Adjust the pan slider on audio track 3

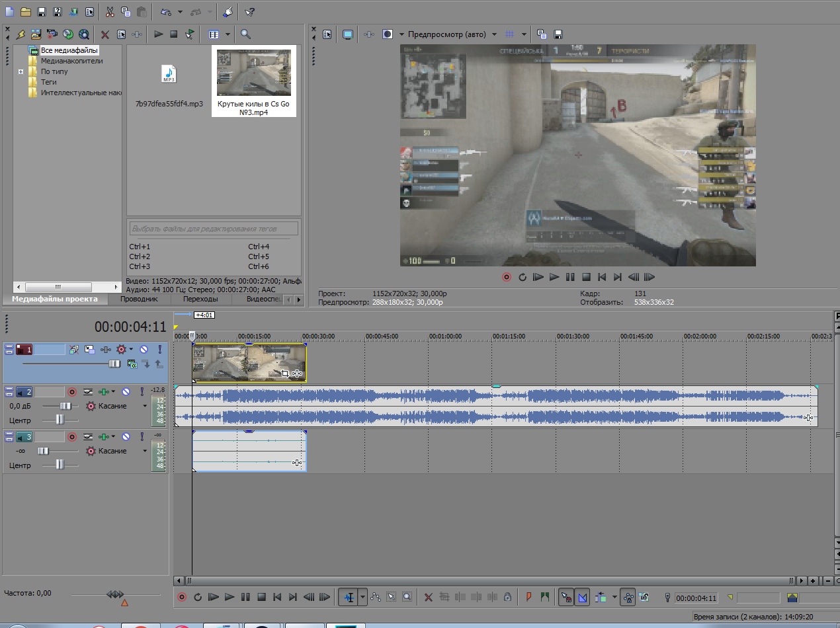coord(60,465)
